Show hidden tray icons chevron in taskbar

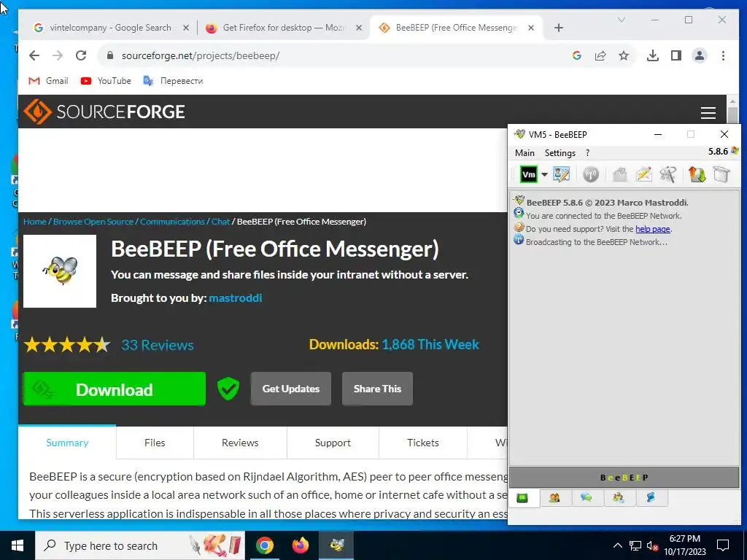617,545
